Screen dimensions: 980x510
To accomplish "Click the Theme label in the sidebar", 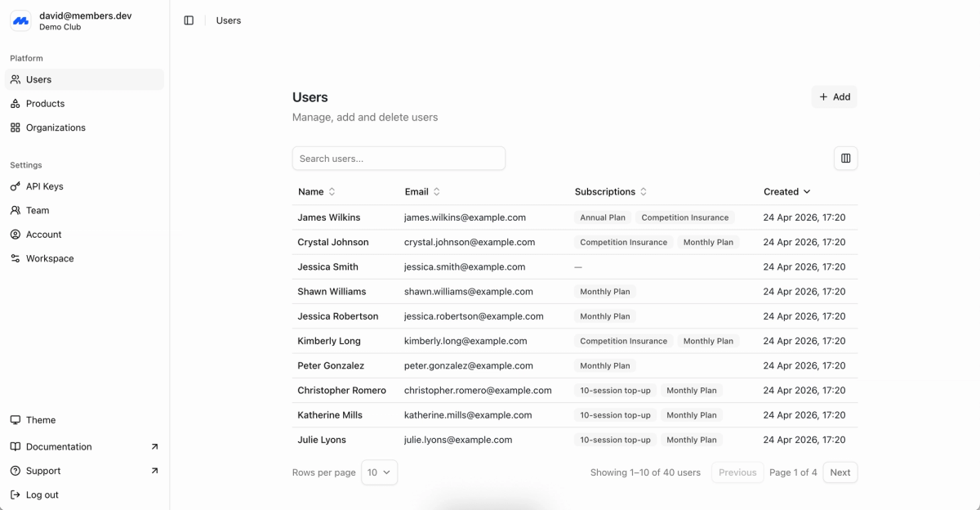I will (41, 420).
